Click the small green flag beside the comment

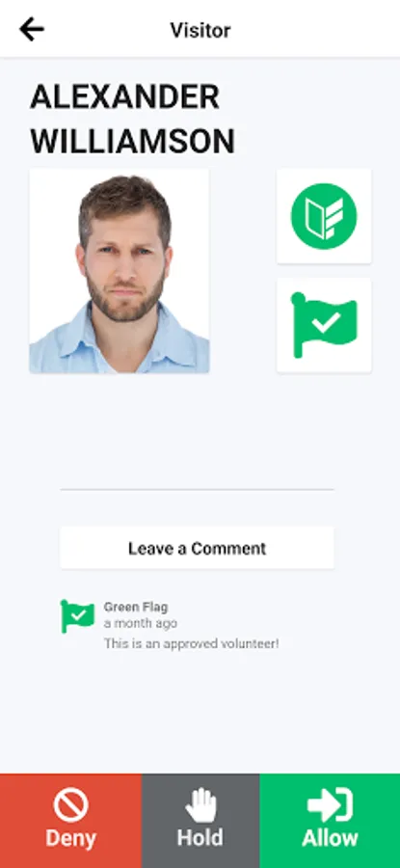point(77,616)
